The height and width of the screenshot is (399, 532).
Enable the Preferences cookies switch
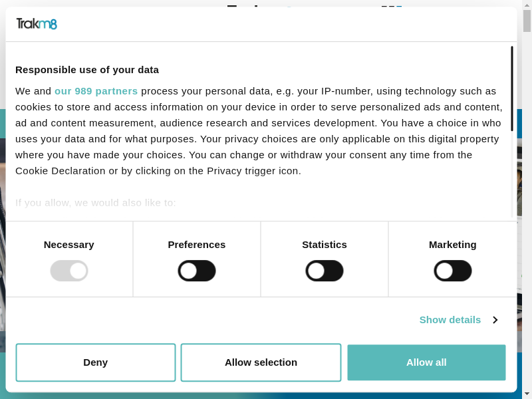(x=197, y=271)
